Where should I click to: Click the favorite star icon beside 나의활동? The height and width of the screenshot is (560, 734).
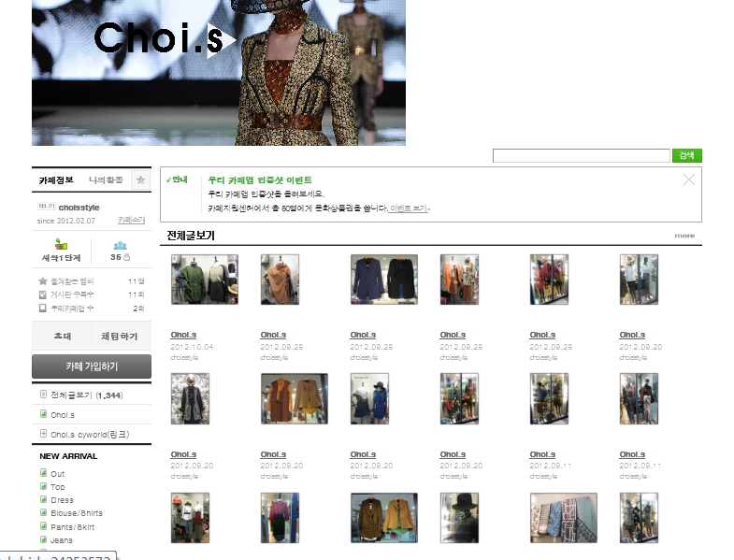(x=141, y=179)
